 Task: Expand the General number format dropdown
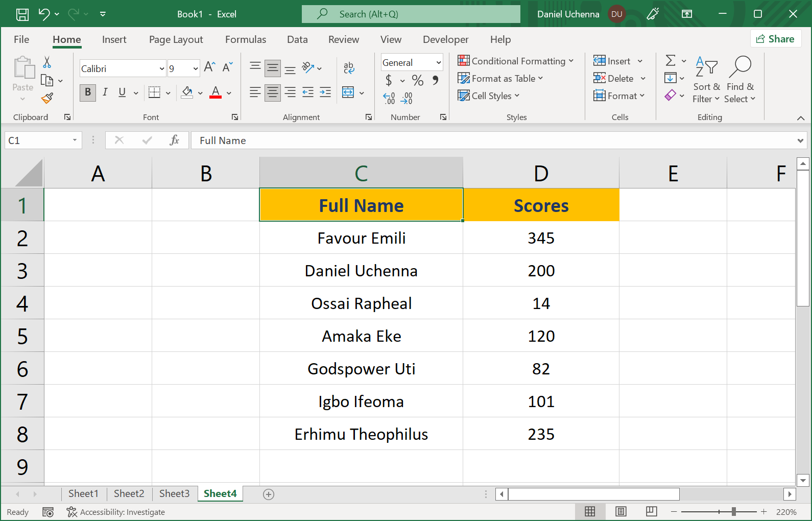pos(438,63)
